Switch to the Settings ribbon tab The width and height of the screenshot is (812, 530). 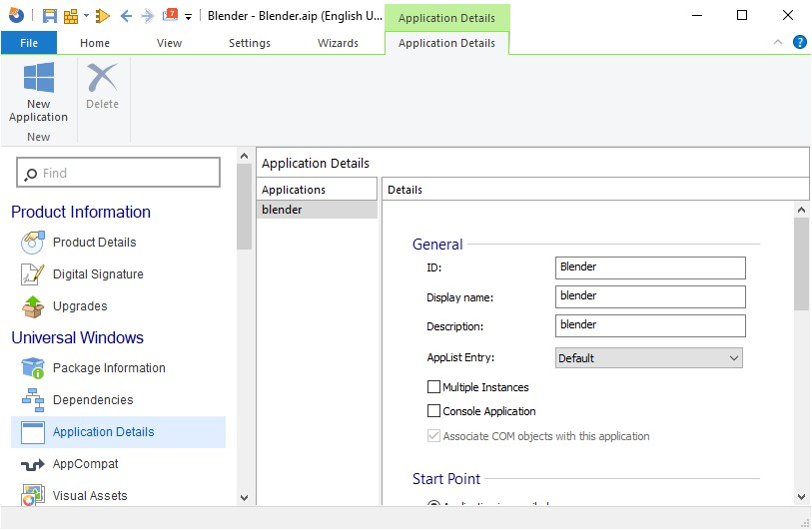point(250,43)
